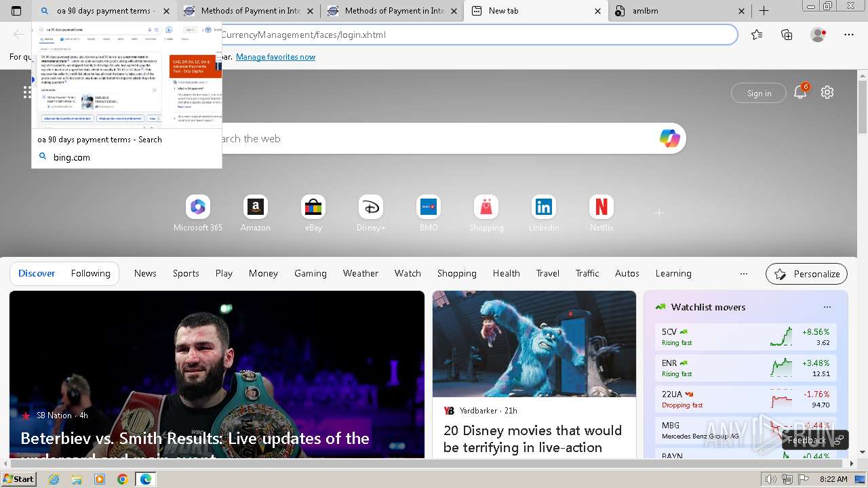Open the Play category
The image size is (868, 488).
click(x=224, y=273)
